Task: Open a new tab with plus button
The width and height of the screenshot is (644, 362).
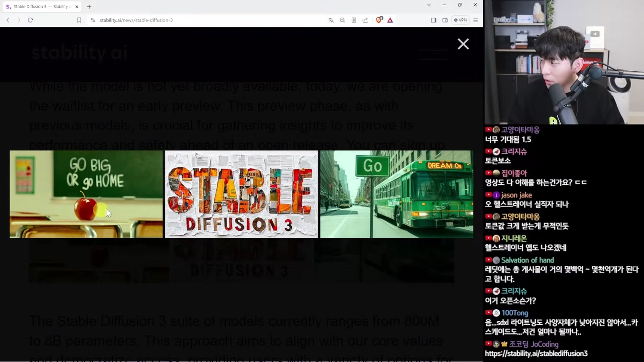Action: click(x=89, y=7)
